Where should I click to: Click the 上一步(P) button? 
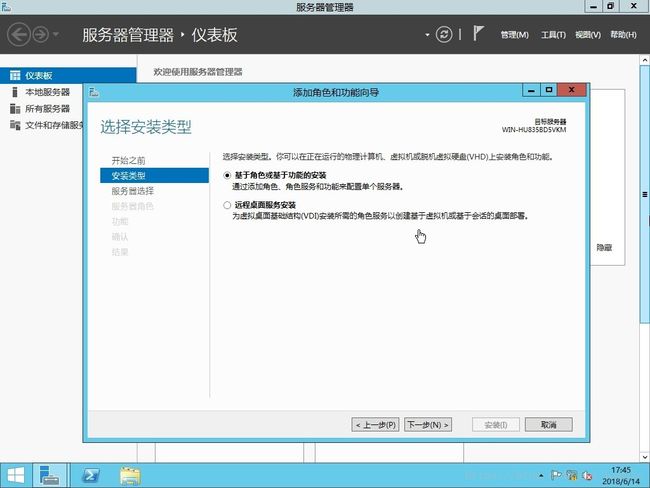click(376, 425)
